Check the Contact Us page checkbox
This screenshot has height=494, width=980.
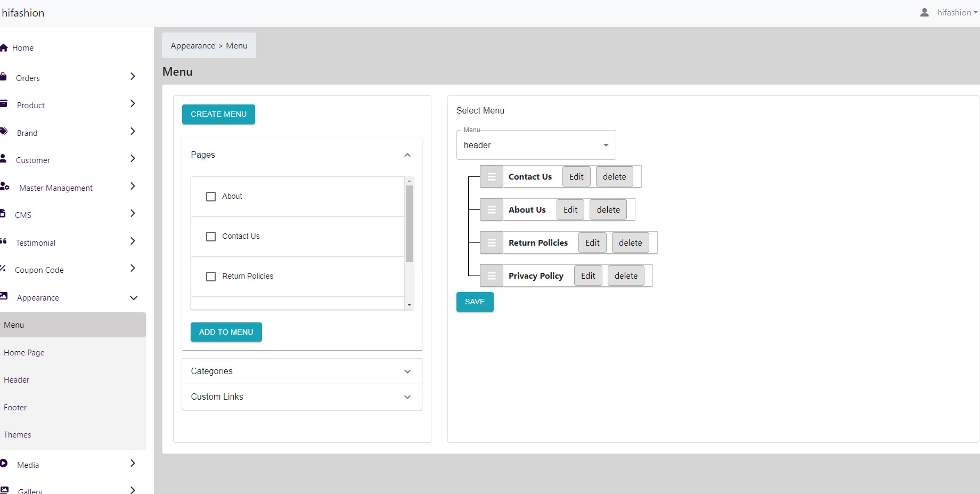click(211, 237)
